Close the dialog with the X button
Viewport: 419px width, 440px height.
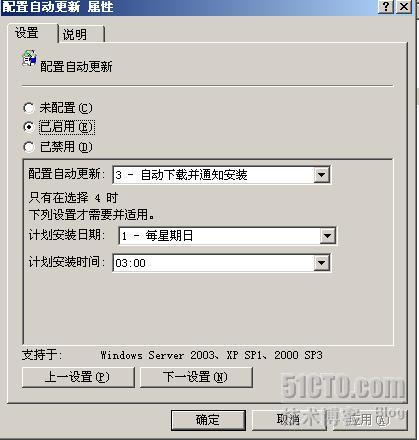tap(403, 6)
